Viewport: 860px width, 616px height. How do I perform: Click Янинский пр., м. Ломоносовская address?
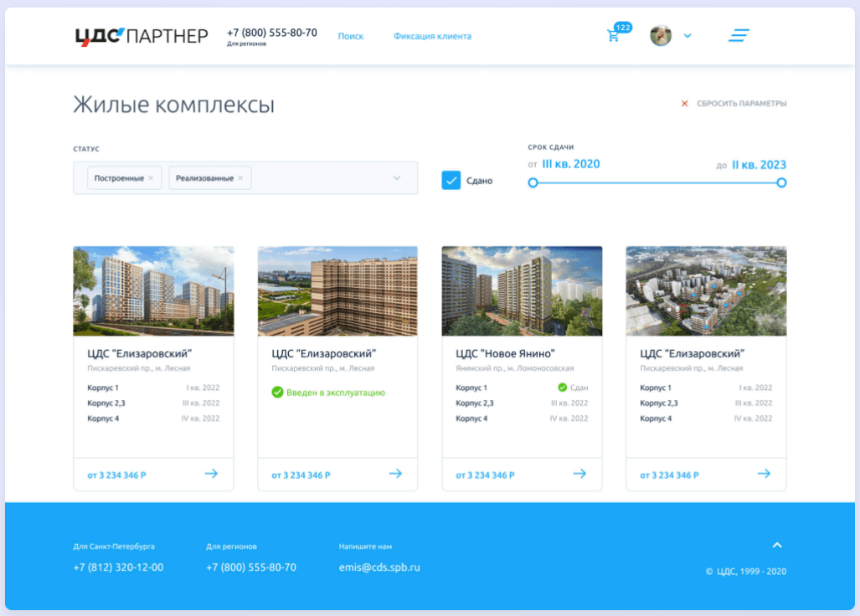(x=515, y=368)
